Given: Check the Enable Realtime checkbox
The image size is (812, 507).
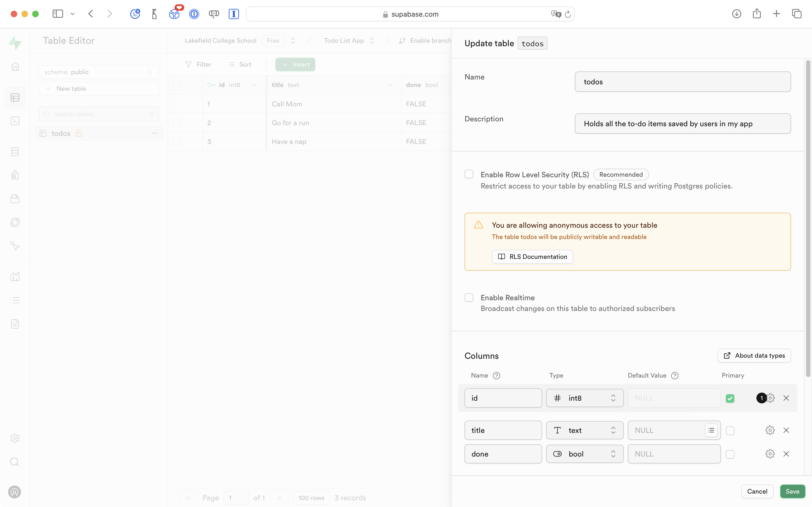Looking at the screenshot, I should pos(469,298).
